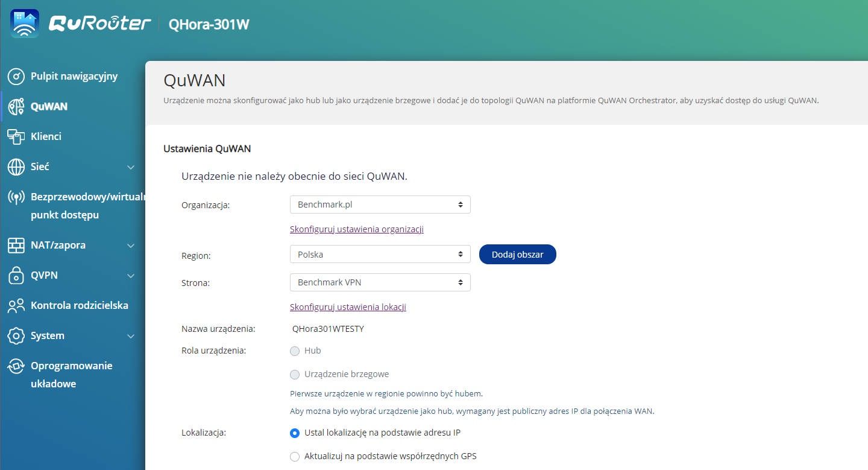Click the wireless access point antenna icon
Image resolution: width=868 pixels, height=470 pixels.
point(16,197)
